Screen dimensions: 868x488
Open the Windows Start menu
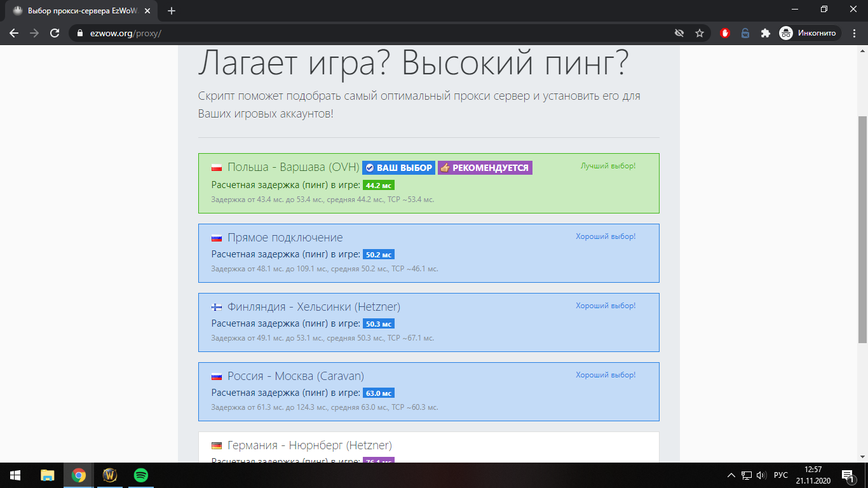click(15, 475)
